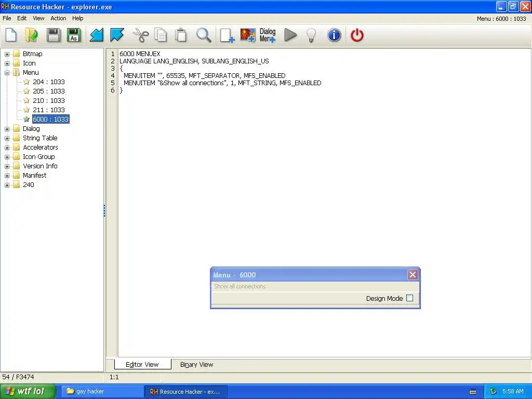Open the Dialog Menu insert icon
The height and width of the screenshot is (399, 532).
(268, 35)
